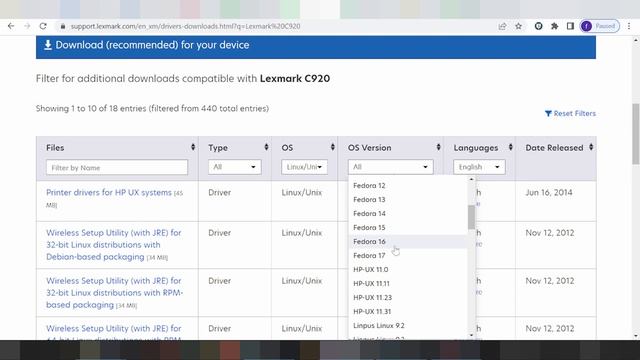640x360 pixels.
Task: Collapse the OS Version dropdown
Action: [391, 167]
